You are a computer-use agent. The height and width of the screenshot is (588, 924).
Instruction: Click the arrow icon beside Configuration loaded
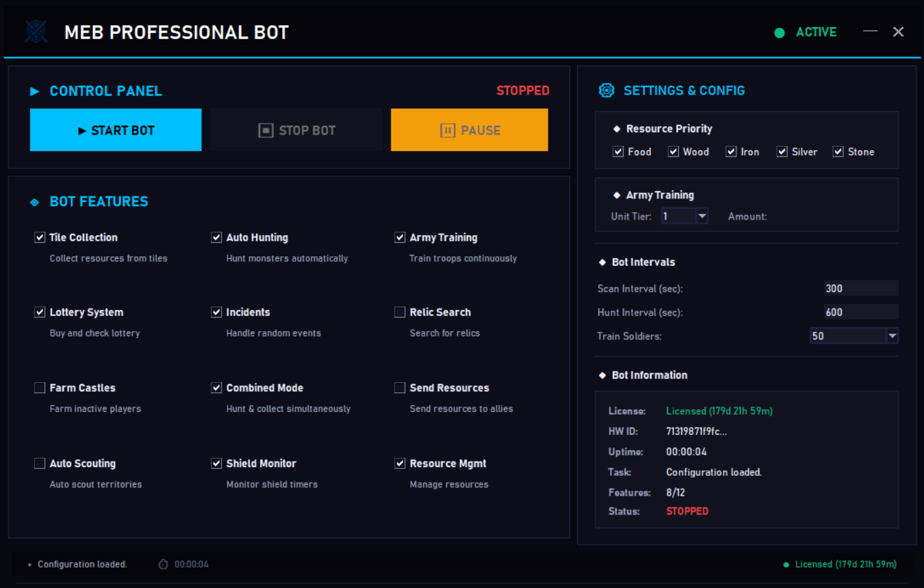tap(29, 564)
